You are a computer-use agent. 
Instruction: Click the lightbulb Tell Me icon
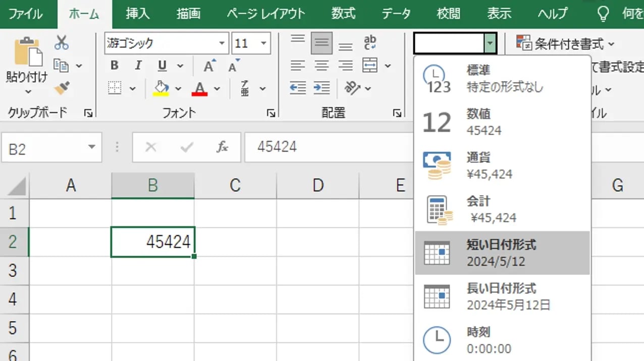[603, 14]
